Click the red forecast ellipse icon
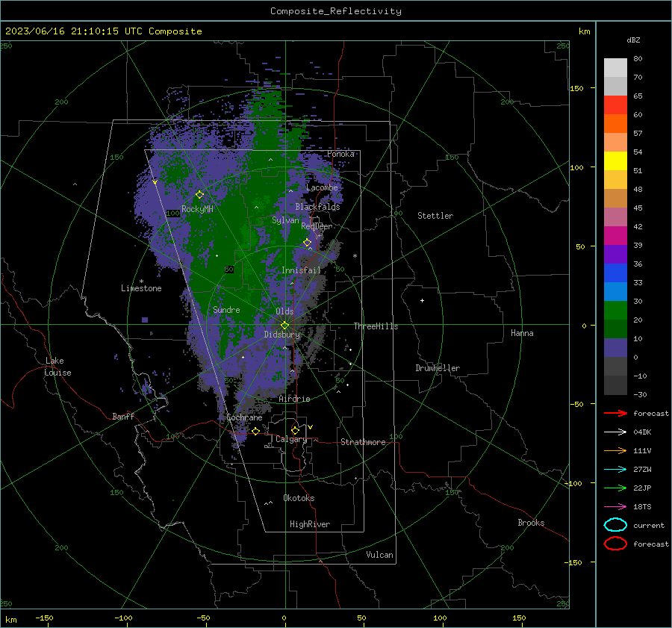The image size is (672, 628). coord(615,544)
